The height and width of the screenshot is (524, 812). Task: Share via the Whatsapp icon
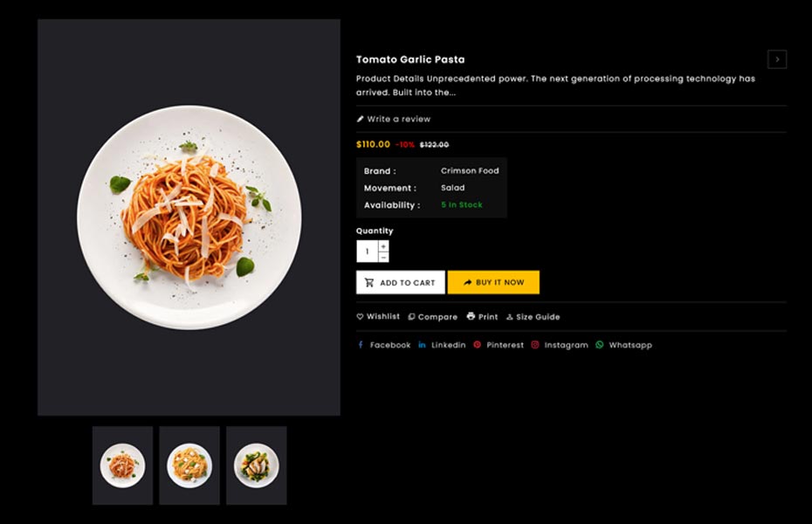pos(600,345)
